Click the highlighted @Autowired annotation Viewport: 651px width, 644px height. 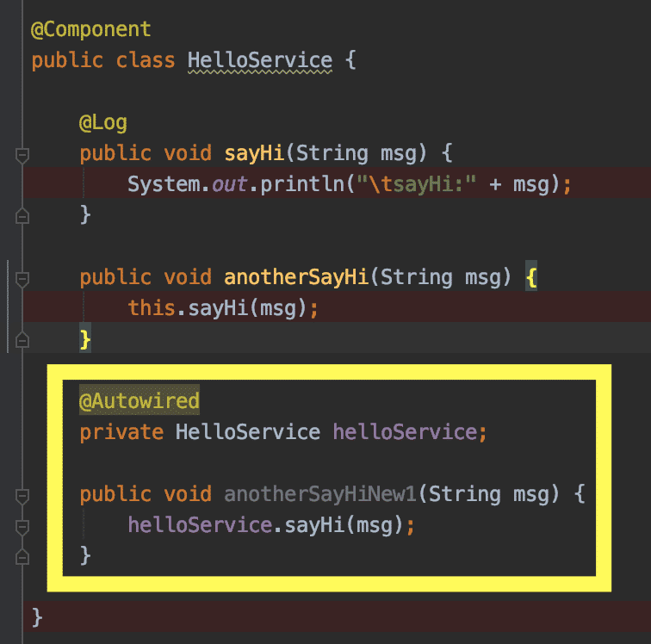coord(139,401)
